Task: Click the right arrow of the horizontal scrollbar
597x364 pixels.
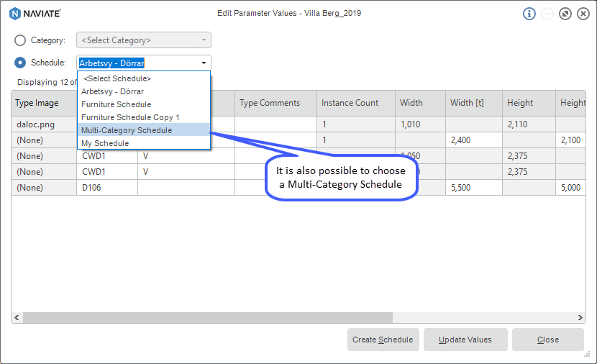Action: click(580, 317)
